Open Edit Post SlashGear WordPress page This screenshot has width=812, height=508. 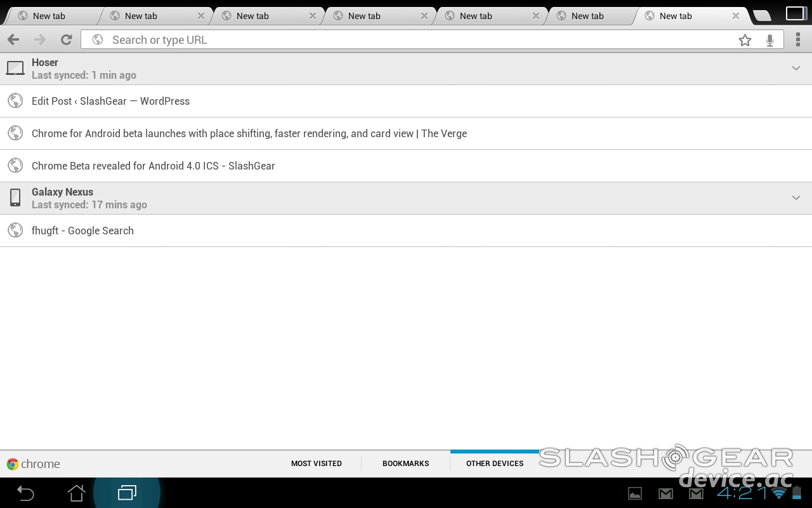tap(110, 101)
